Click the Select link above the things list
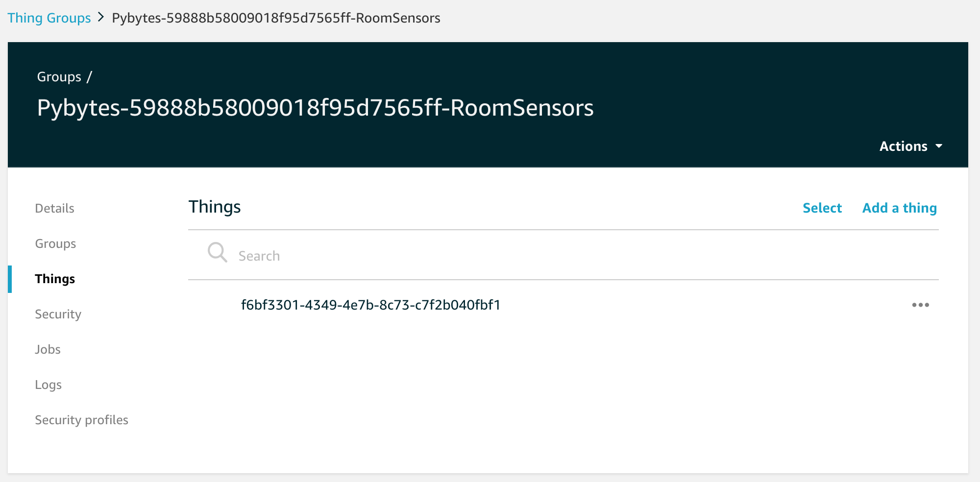The image size is (980, 482). pyautogui.click(x=822, y=208)
